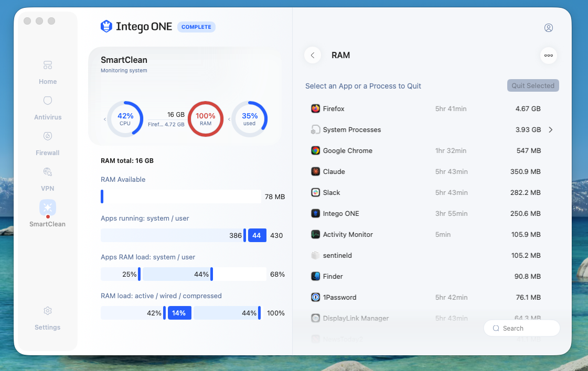Viewport: 588px width, 371px height.
Task: Go back with the RAM back arrow
Action: pyautogui.click(x=313, y=56)
